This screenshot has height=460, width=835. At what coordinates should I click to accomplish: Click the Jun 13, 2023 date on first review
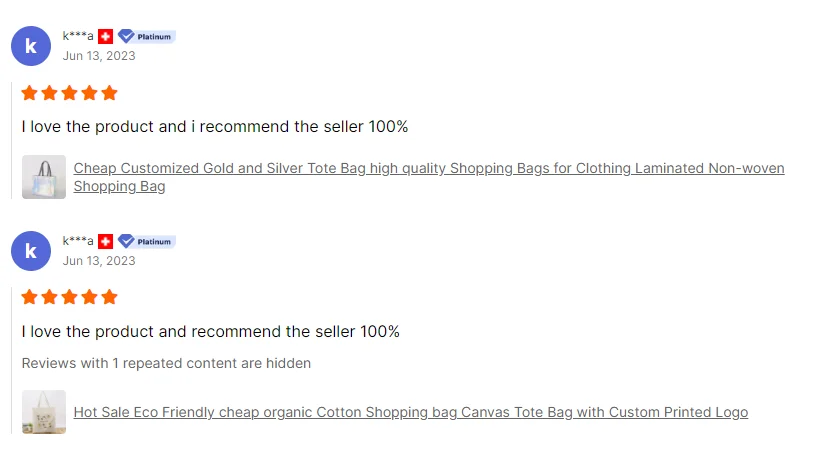tap(99, 56)
